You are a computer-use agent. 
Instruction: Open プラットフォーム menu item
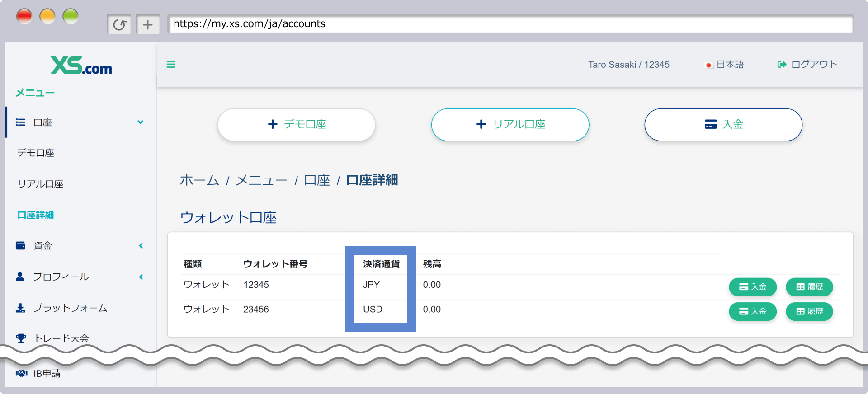point(70,308)
